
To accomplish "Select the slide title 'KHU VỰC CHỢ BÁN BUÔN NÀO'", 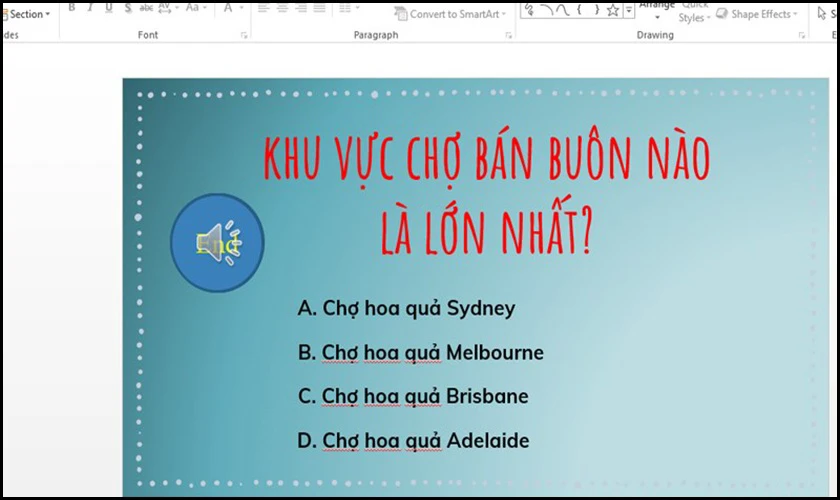I will (487, 160).
